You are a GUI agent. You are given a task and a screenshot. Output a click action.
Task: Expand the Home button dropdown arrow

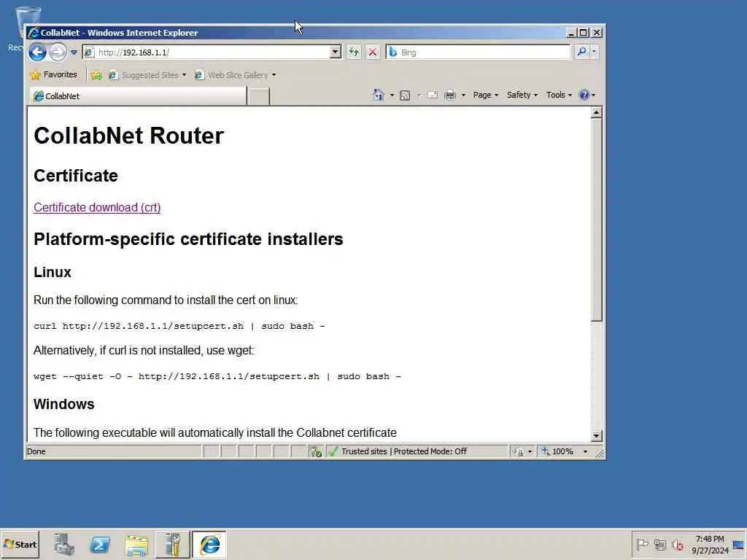click(392, 96)
